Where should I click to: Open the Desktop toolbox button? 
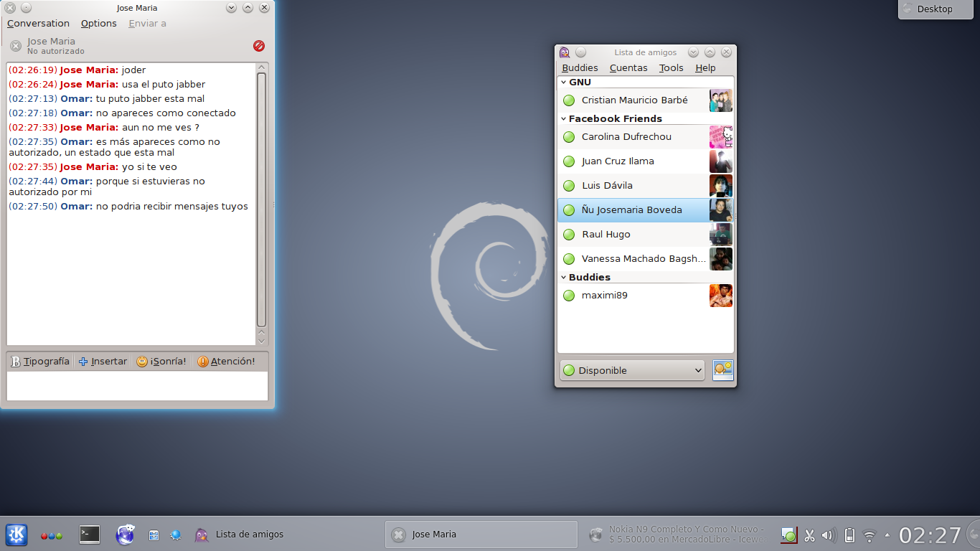pyautogui.click(x=936, y=9)
